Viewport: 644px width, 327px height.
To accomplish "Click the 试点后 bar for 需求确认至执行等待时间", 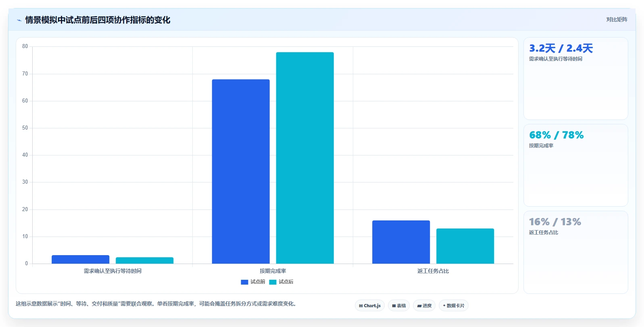I will tap(144, 260).
